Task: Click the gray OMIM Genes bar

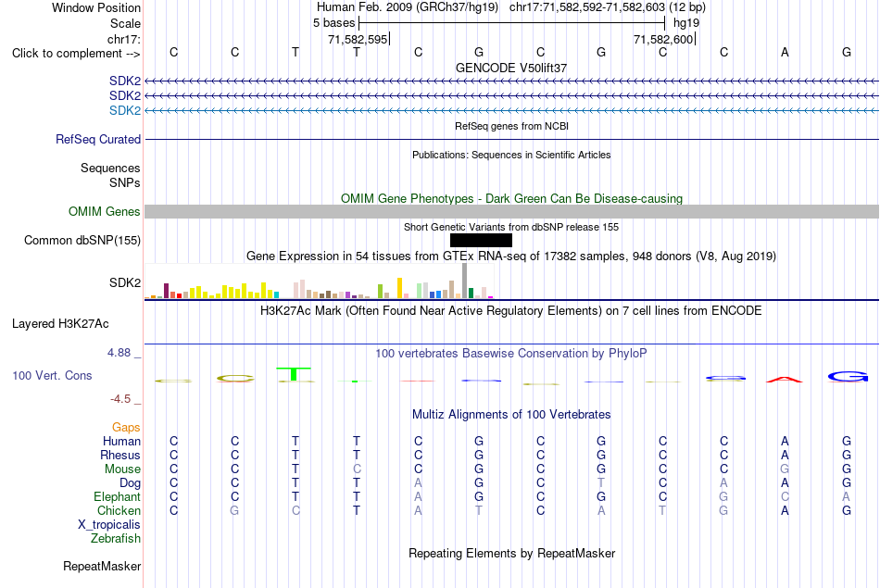Action: pos(511,211)
